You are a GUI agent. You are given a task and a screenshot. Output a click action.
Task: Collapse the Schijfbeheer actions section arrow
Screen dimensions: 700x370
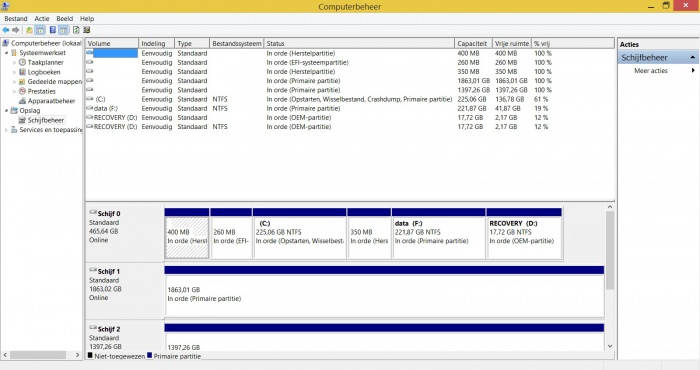[x=692, y=57]
